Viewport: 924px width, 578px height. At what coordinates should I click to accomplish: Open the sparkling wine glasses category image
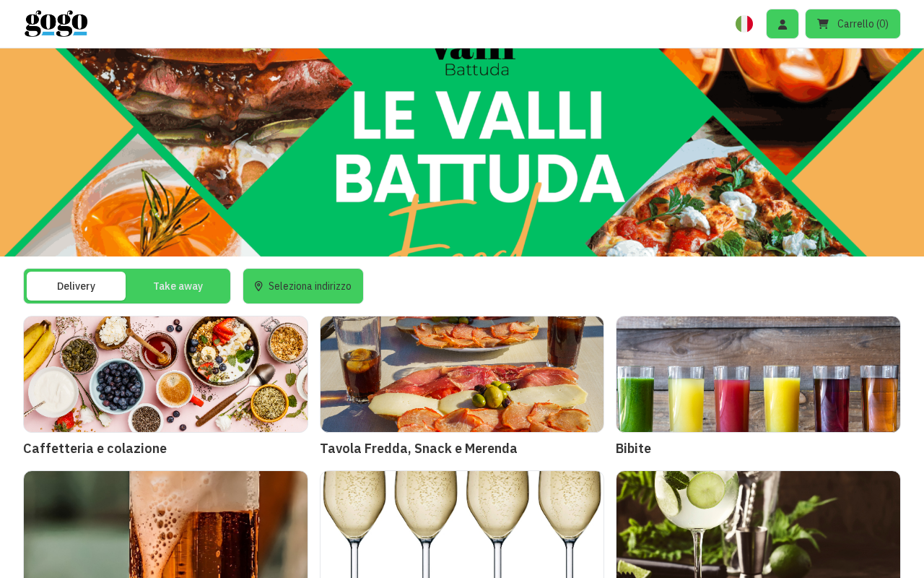[x=462, y=525]
